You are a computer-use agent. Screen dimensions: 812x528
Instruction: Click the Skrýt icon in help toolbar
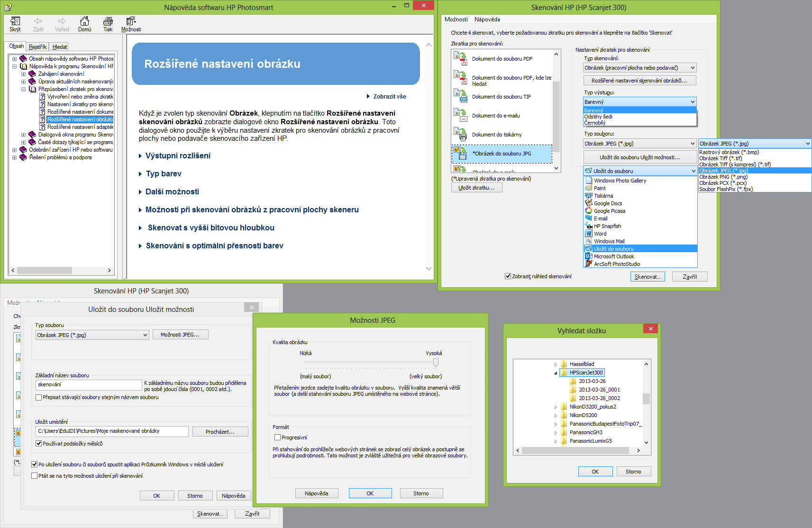[x=15, y=21]
